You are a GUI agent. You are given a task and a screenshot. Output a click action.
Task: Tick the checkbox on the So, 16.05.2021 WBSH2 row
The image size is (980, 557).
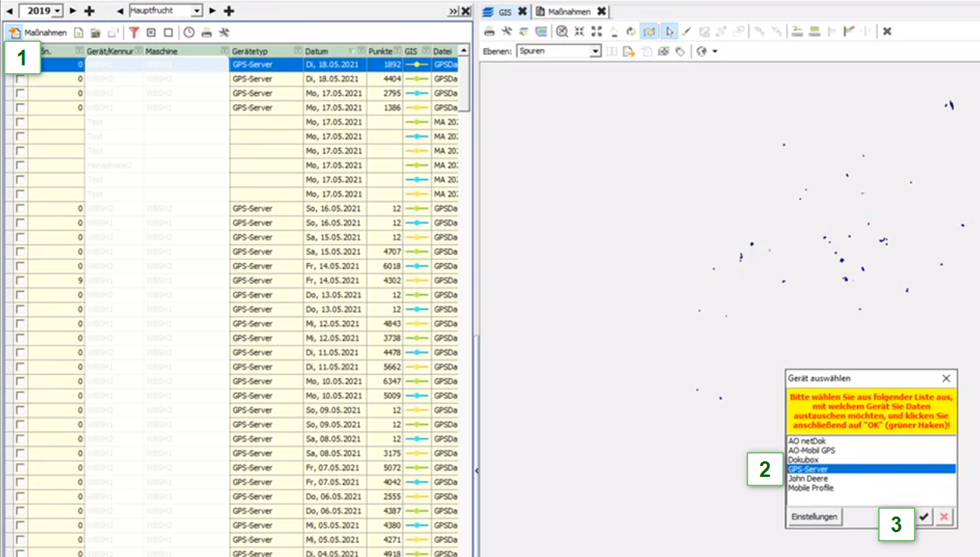pyautogui.click(x=20, y=208)
